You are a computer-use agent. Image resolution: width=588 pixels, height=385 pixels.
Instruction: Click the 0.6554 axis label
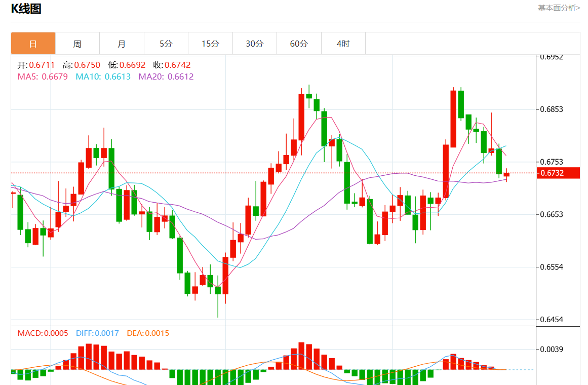551,267
